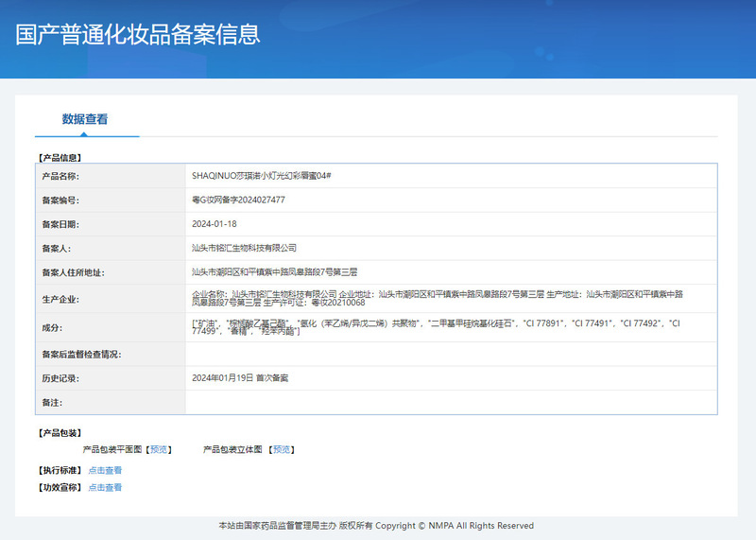
Task: Click the 【执行标准】 label
Action: click(x=60, y=470)
